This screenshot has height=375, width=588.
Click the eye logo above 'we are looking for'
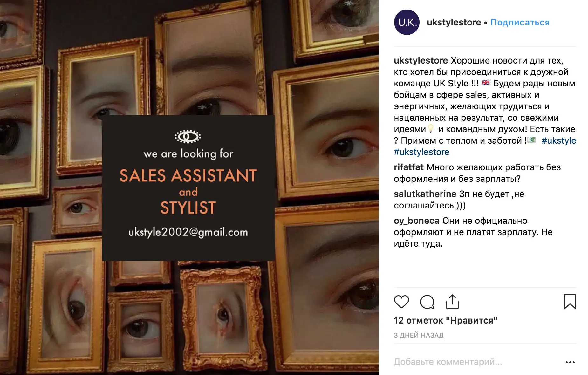pos(188,137)
